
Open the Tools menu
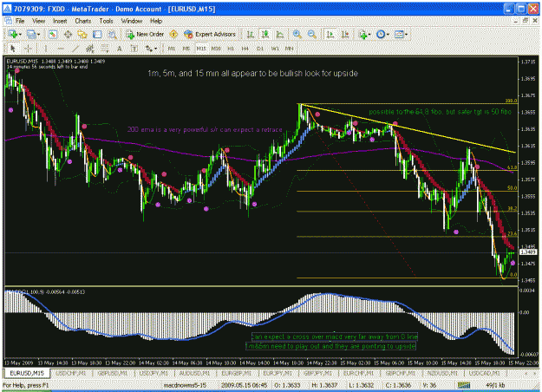106,21
